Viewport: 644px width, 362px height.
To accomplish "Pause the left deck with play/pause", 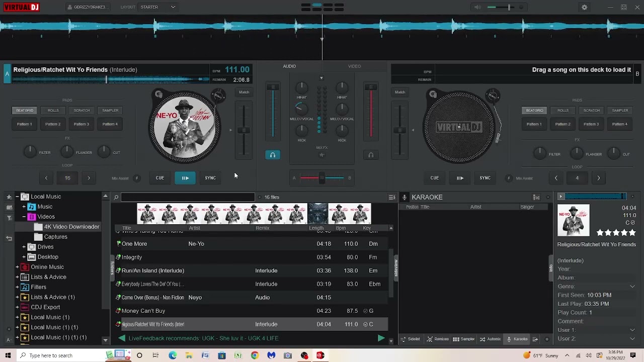I will (185, 178).
